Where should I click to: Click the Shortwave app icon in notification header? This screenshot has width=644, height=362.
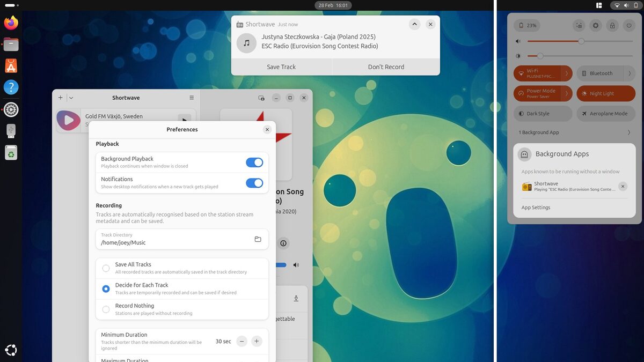240,24
